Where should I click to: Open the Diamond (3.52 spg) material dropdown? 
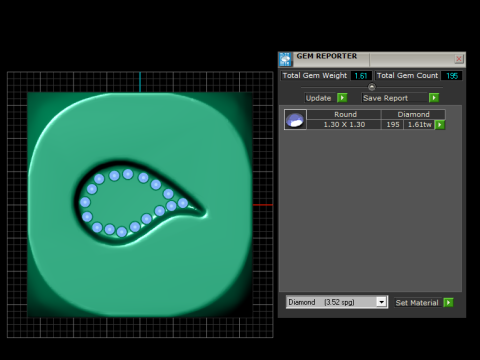click(x=382, y=302)
